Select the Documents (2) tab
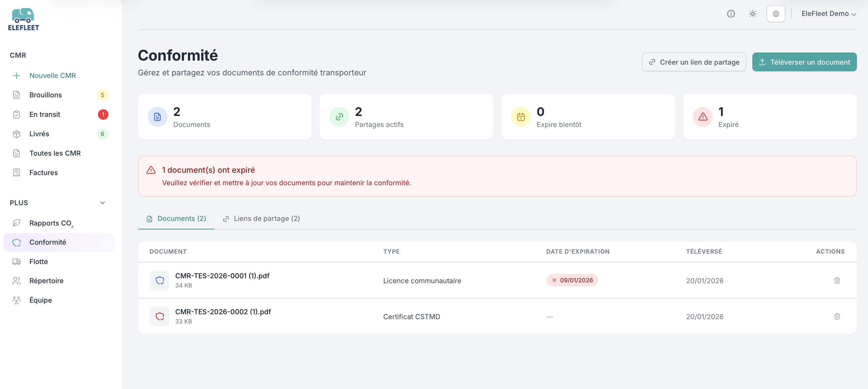Viewport: 868px width, 389px height. click(176, 219)
